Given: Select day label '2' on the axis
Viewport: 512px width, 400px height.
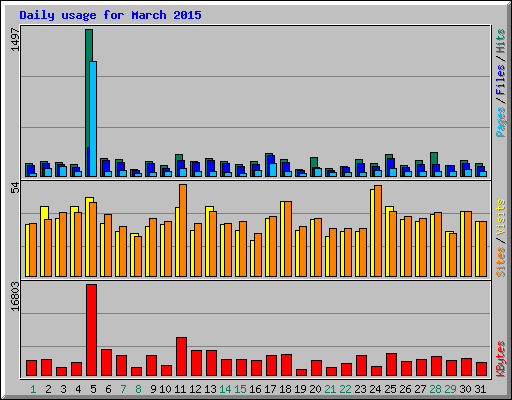Looking at the screenshot, I should 48,389.
